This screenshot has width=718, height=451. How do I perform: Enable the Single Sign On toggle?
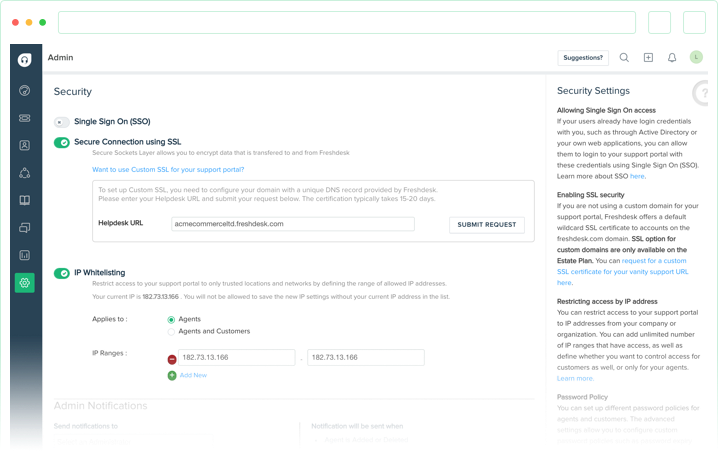click(62, 121)
